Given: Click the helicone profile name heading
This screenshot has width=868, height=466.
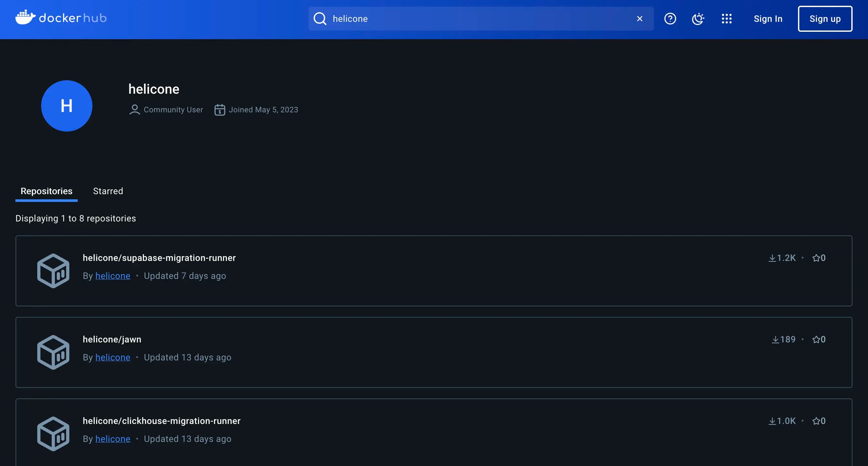Looking at the screenshot, I should click(154, 89).
